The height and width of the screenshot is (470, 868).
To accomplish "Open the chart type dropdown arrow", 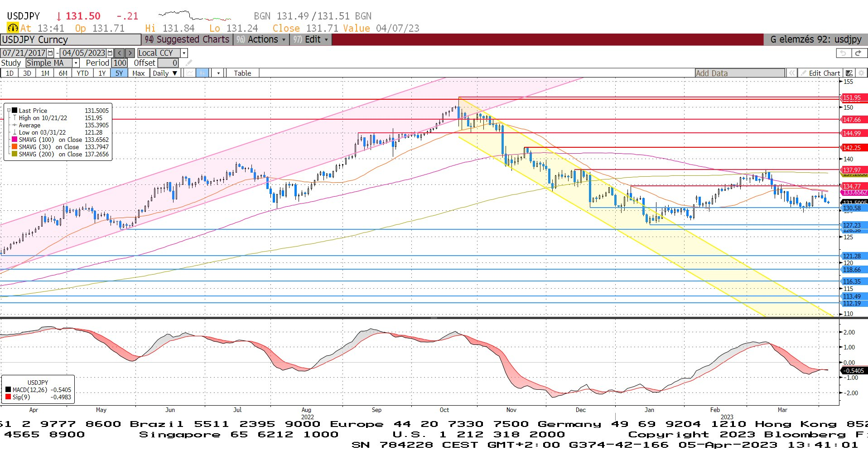I will [218, 73].
